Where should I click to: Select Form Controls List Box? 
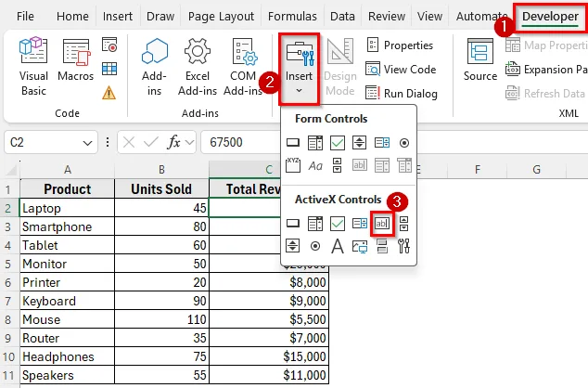(x=382, y=143)
